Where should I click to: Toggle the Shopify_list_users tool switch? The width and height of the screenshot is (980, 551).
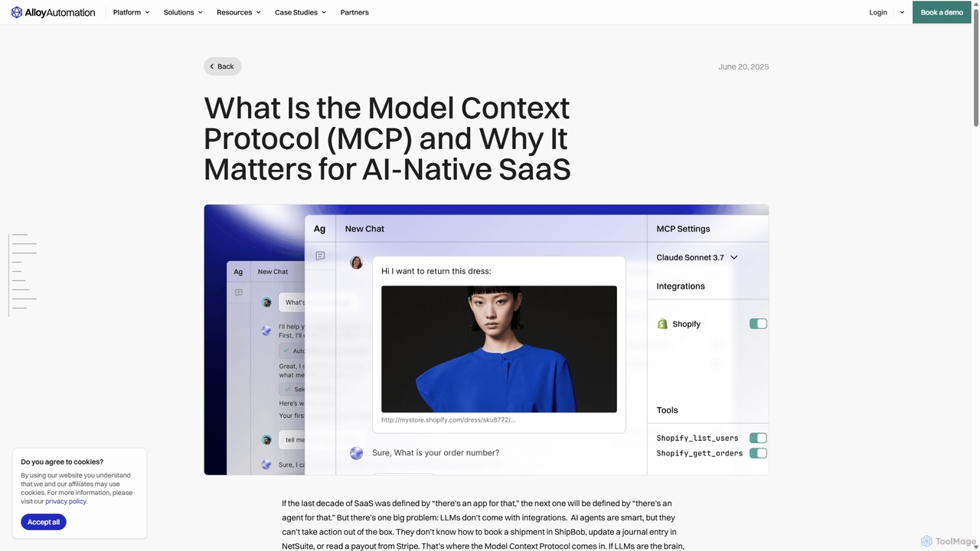pos(758,438)
